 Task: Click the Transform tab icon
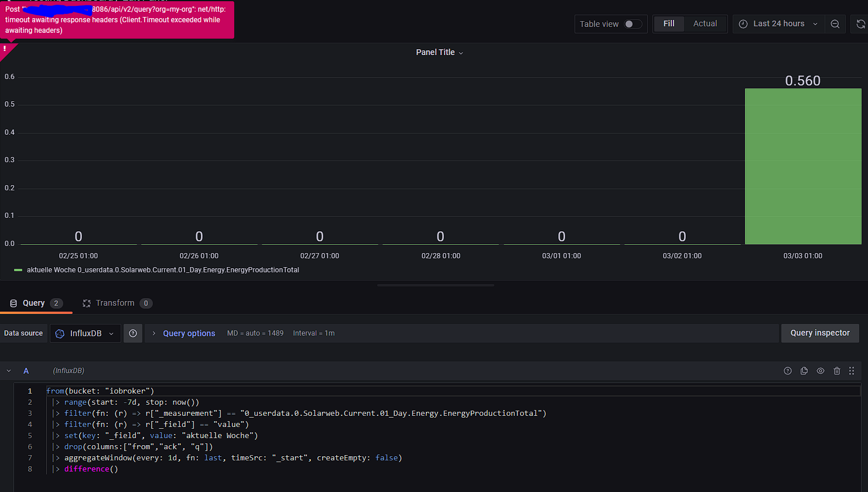(x=87, y=303)
